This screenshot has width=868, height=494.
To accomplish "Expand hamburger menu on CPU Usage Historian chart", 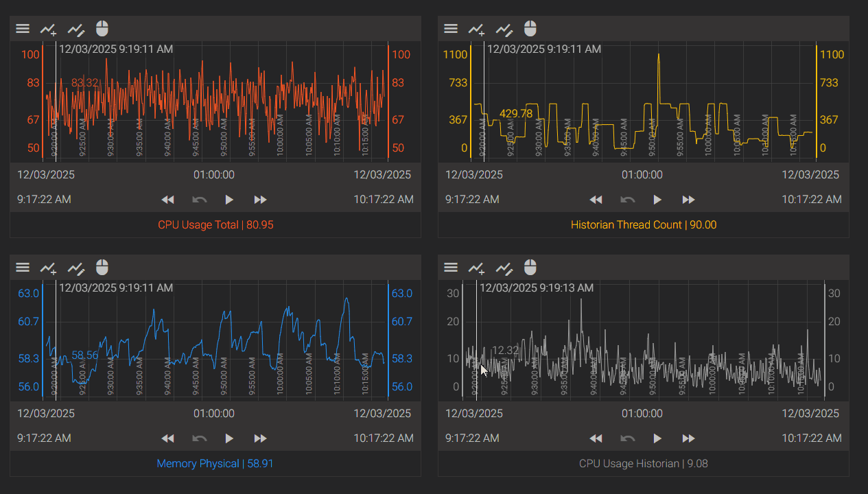I will pos(451,268).
